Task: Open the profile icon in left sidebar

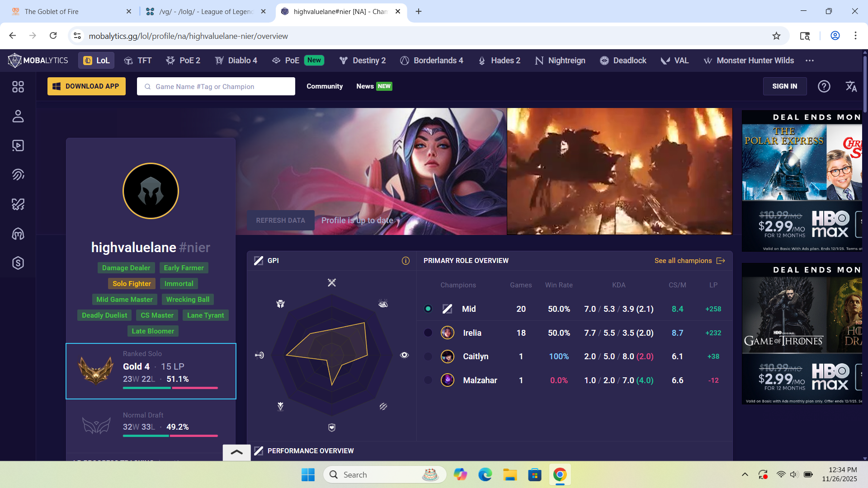Action: pos(18,116)
